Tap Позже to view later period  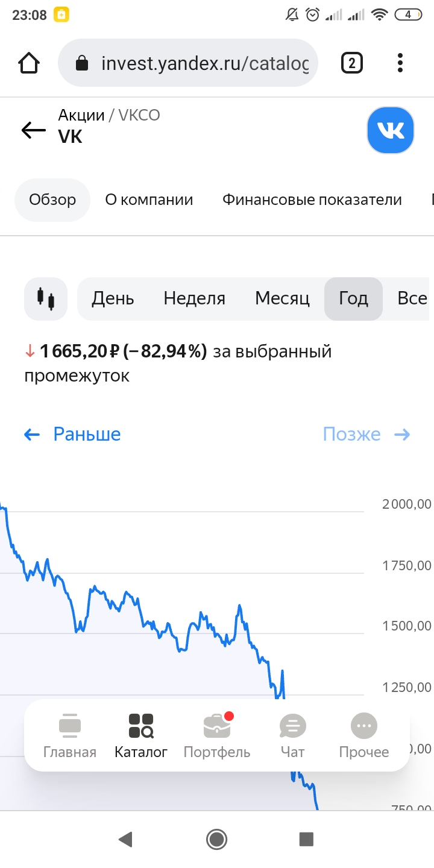click(366, 434)
